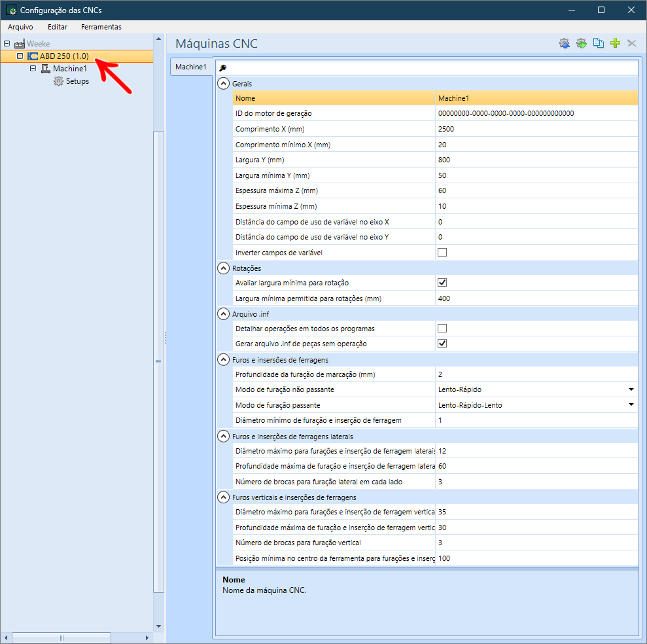Click the gear icon with blue up arrow

[x=565, y=43]
